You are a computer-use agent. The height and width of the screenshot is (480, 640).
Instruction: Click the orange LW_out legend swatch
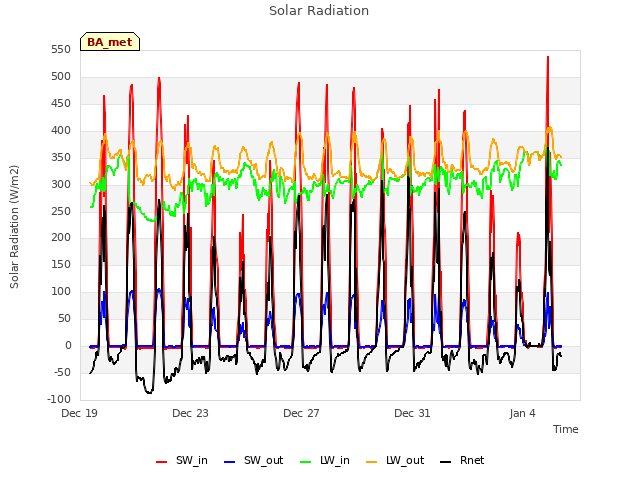pos(372,462)
